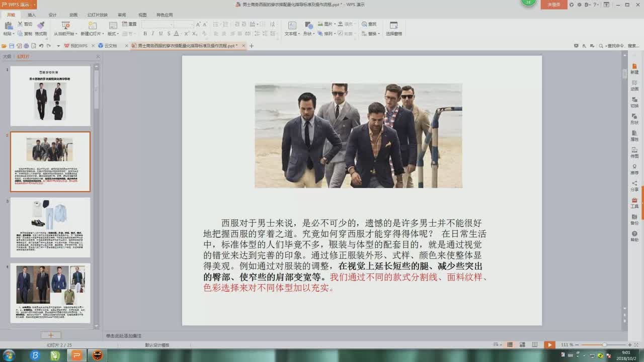
Task: Click sidebar Properties (属性) icon
Action: (x=634, y=136)
